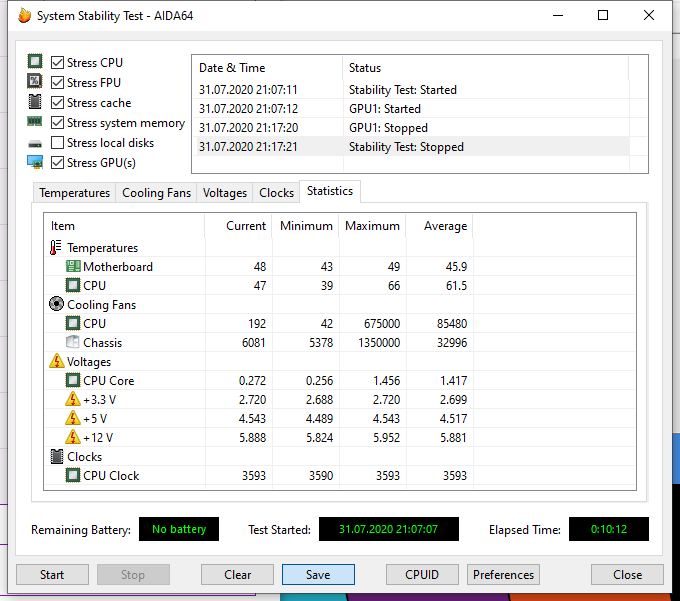Click the +5 V warning icon
Image resolution: width=680 pixels, height=601 pixels.
(x=73, y=418)
